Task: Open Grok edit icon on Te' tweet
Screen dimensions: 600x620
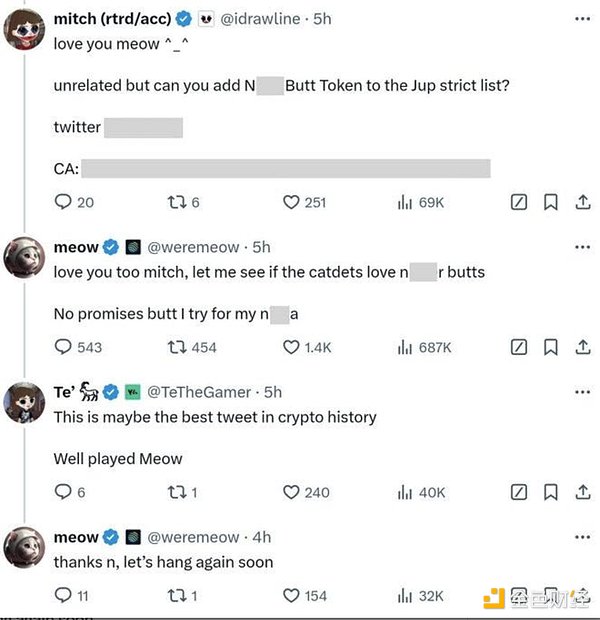Action: [x=519, y=492]
